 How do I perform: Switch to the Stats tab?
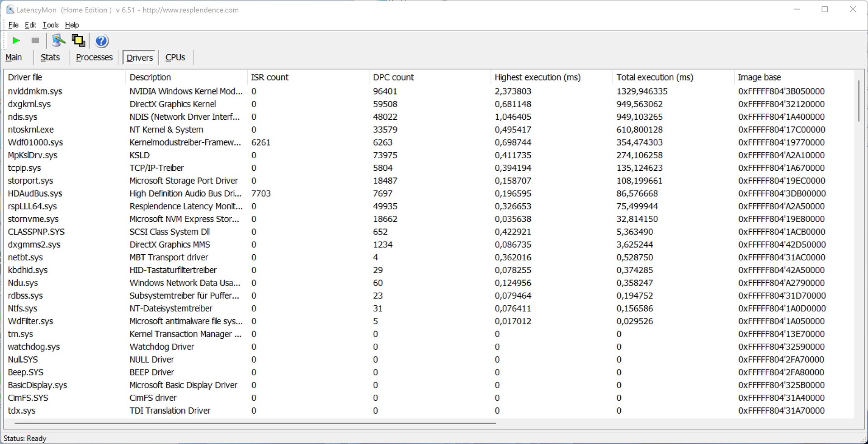(50, 57)
